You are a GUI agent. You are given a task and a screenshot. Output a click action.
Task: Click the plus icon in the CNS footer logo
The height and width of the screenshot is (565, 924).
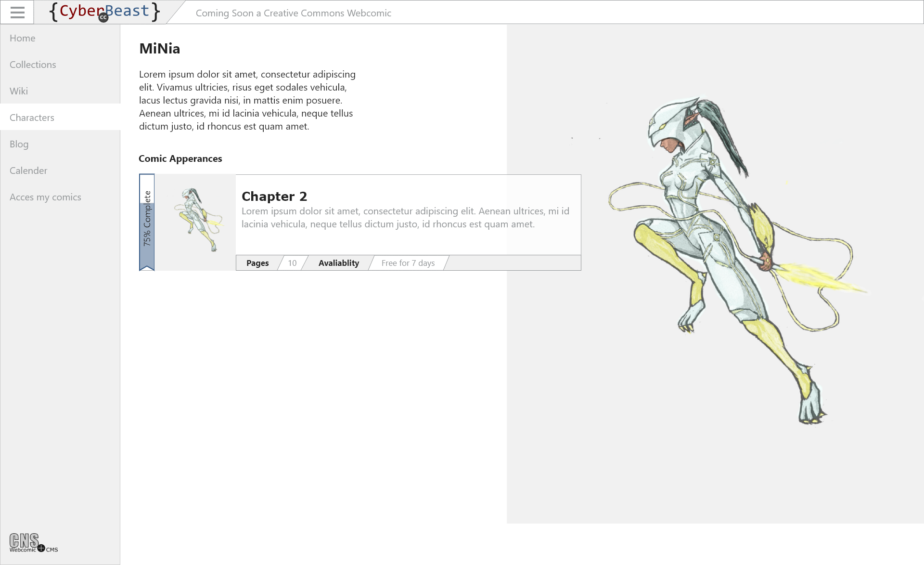pyautogui.click(x=41, y=548)
